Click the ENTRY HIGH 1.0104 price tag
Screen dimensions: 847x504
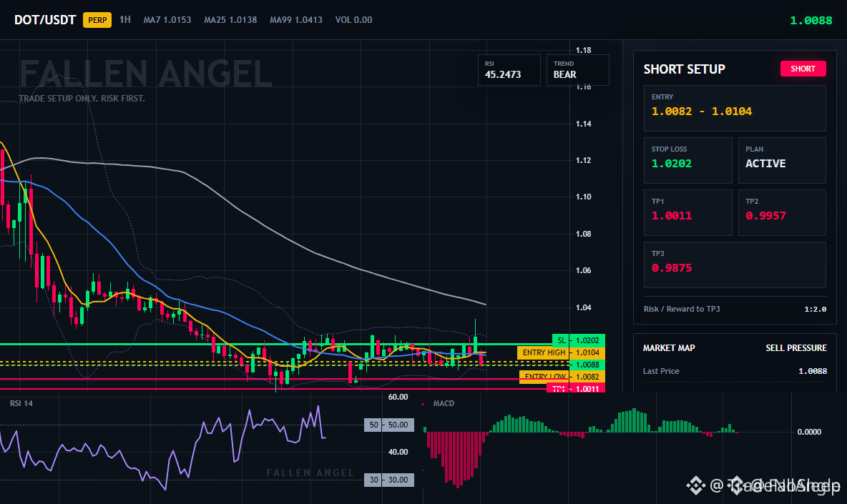[x=562, y=353]
